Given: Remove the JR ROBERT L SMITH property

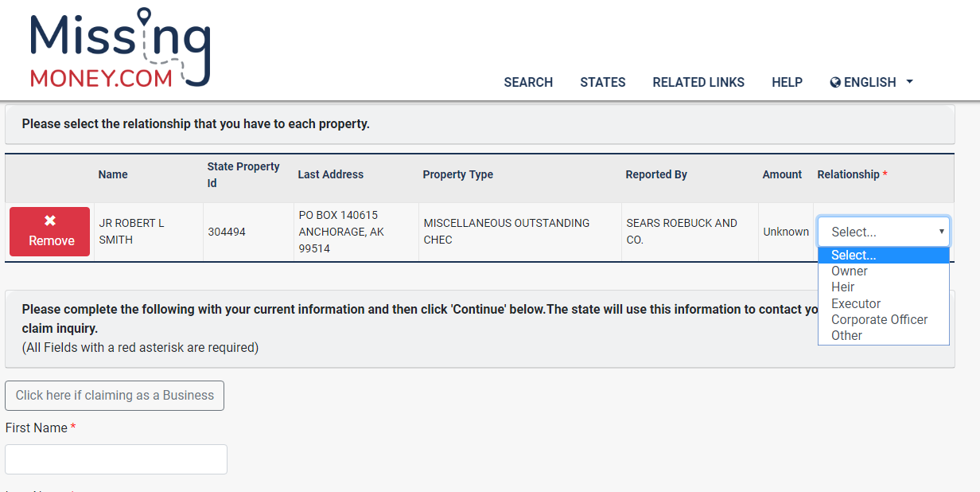Looking at the screenshot, I should click(x=49, y=232).
